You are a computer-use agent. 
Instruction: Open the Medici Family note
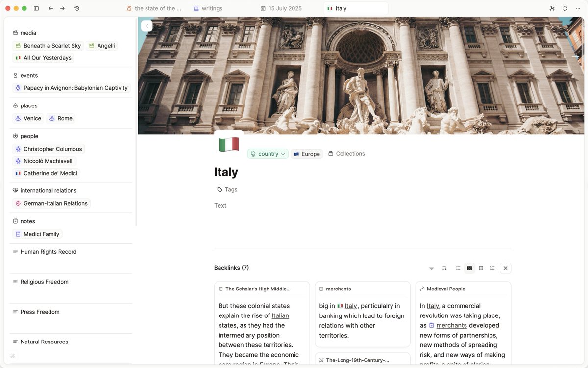click(x=37, y=234)
